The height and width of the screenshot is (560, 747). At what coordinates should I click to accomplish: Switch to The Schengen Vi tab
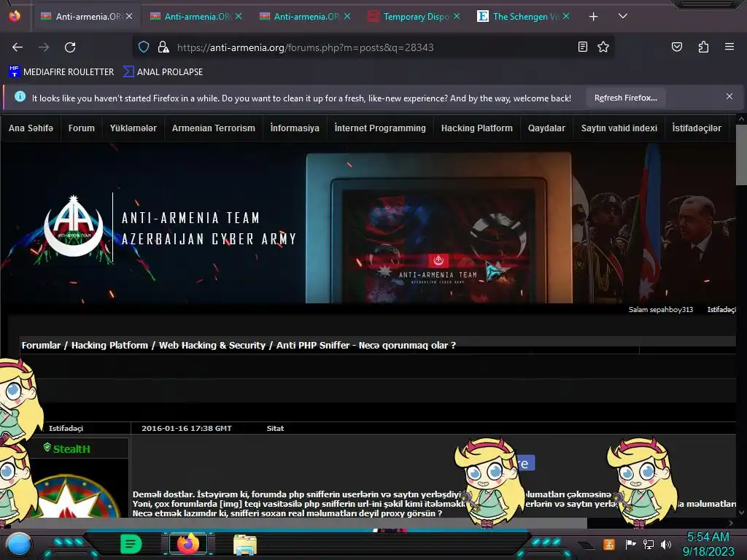[x=523, y=16]
